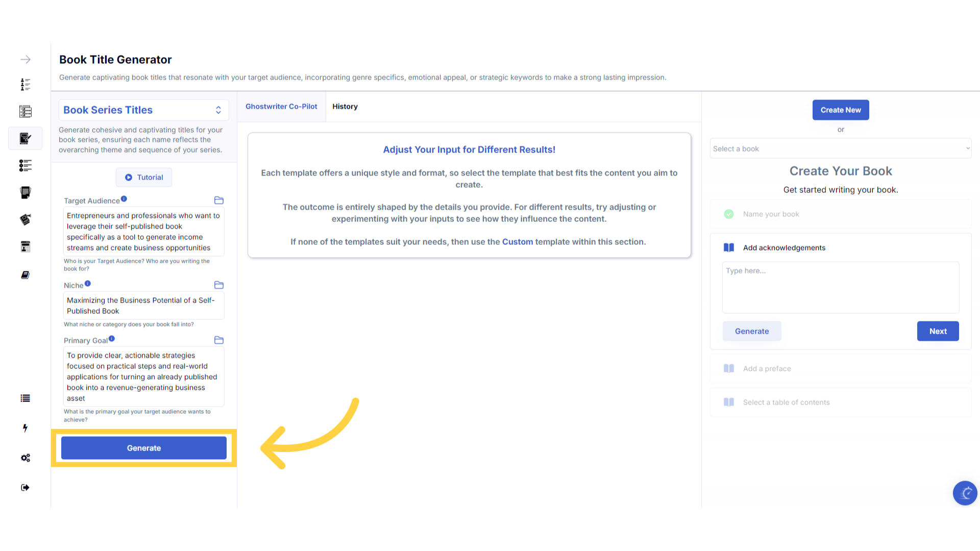The height and width of the screenshot is (551, 980).
Task: Expand sidebar with the arrow icon
Action: [26, 60]
